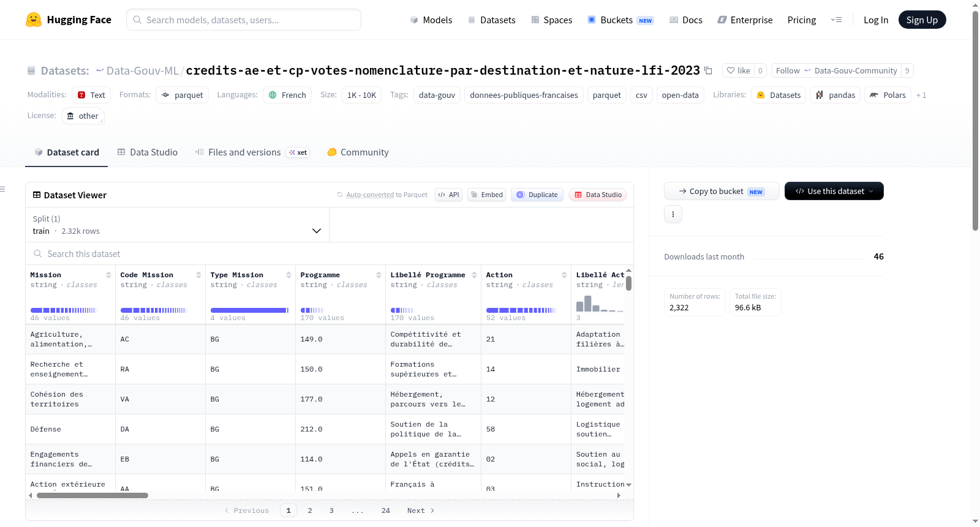Viewport: 980px width, 527px height.
Task: Go to page 3 of results
Action: click(331, 510)
